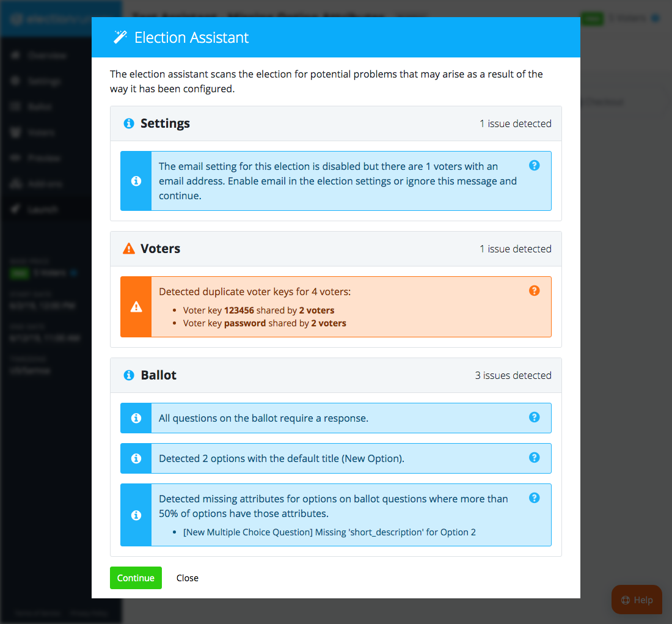672x624 pixels.
Task: Click the Close link in dialog
Action: coord(188,578)
